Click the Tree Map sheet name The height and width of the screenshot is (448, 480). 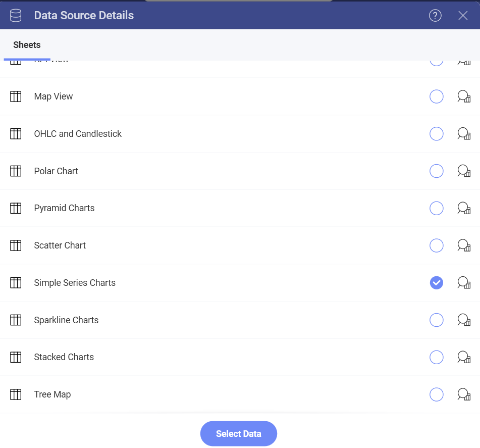pyautogui.click(x=52, y=394)
